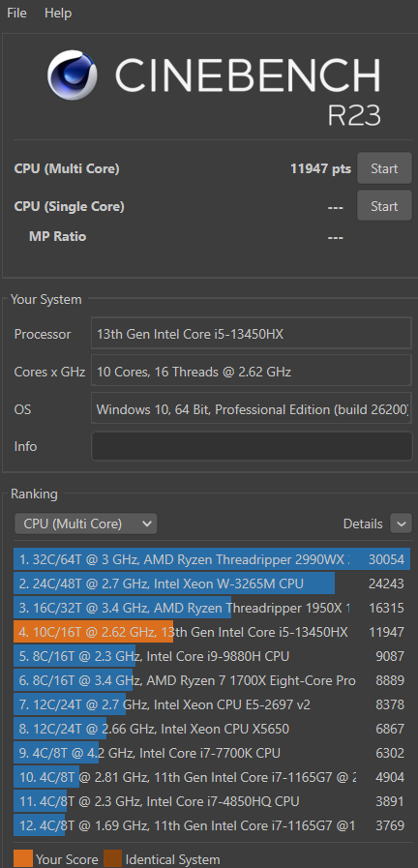Click the brown Identical System legend swatch
Viewport: 418px width, 868px height.
point(112,859)
